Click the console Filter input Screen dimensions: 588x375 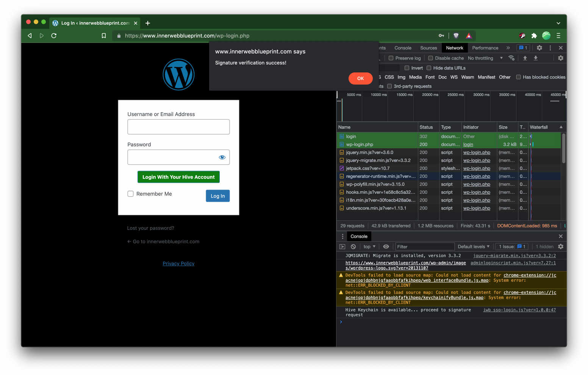coord(425,246)
